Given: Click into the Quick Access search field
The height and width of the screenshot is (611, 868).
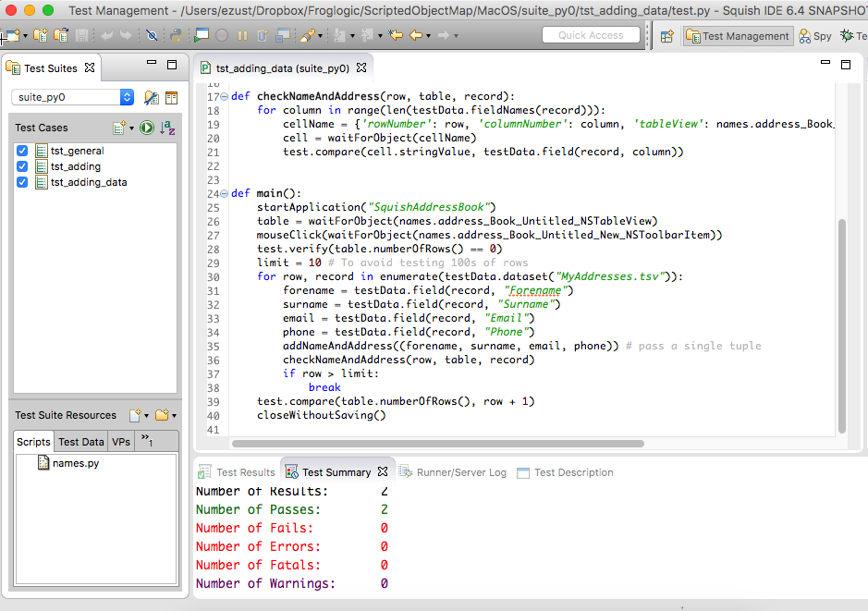Looking at the screenshot, I should 591,35.
